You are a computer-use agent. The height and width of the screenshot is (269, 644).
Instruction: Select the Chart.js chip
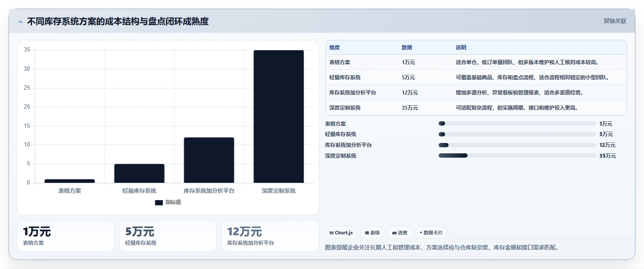(341, 233)
